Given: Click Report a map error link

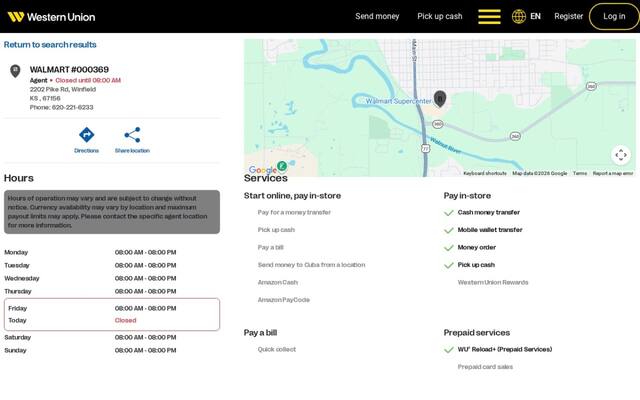Looking at the screenshot, I should click(x=613, y=173).
